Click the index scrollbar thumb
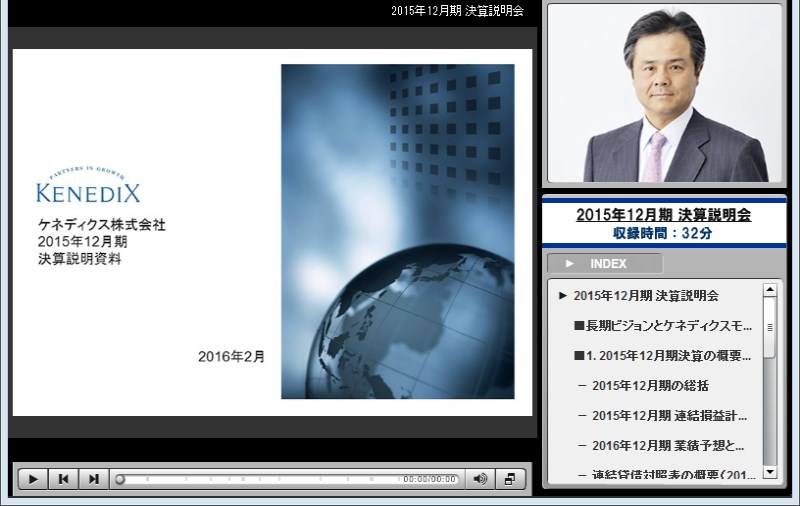This screenshot has height=506, width=800. pyautogui.click(x=770, y=327)
